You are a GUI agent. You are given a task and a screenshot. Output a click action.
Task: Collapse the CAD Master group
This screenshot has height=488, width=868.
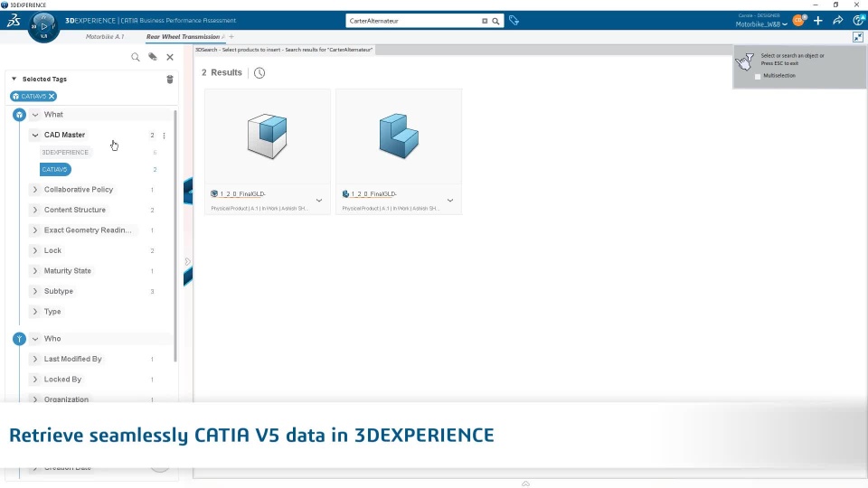pos(35,135)
